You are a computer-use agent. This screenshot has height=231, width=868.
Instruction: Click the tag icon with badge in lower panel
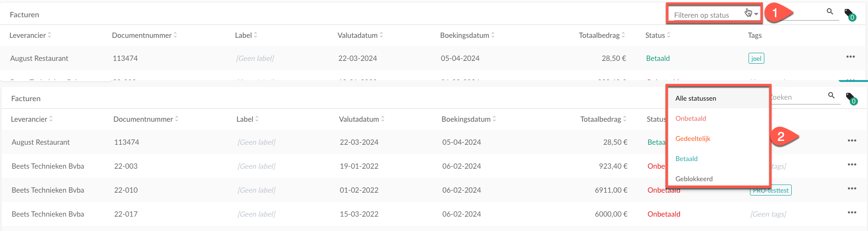coord(851,98)
